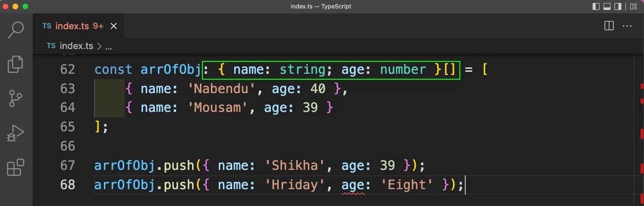Open the Extensions view
The image size is (644, 206).
tap(16, 167)
